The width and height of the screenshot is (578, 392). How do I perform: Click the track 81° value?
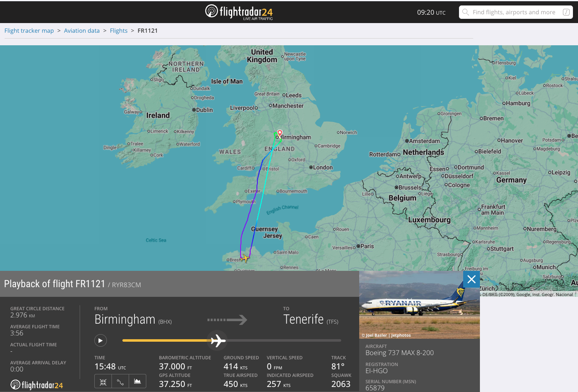[x=338, y=366]
